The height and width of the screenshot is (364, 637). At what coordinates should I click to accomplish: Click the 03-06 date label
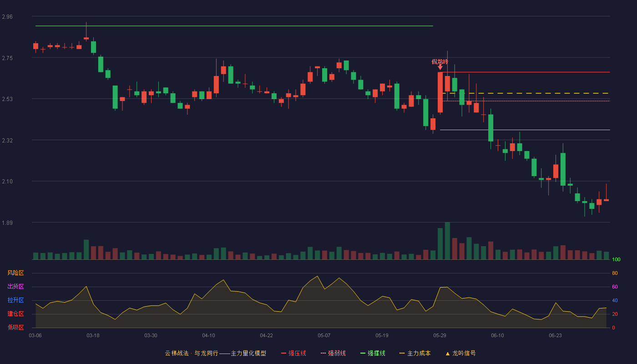pyautogui.click(x=35, y=335)
